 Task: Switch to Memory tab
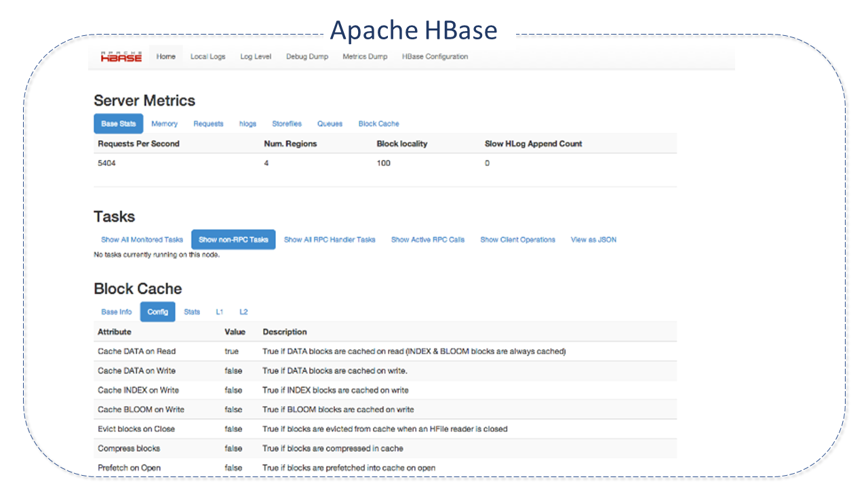pos(165,124)
